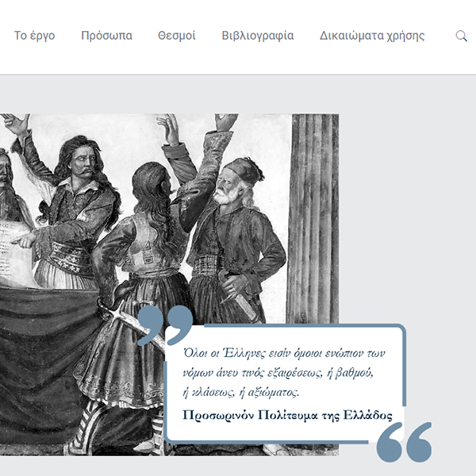Viewport: 476px width, 476px height.
Task: Click quote text "Όλοι οι Έλληνες εισίν όμοιοι"
Action: [x=251, y=353]
